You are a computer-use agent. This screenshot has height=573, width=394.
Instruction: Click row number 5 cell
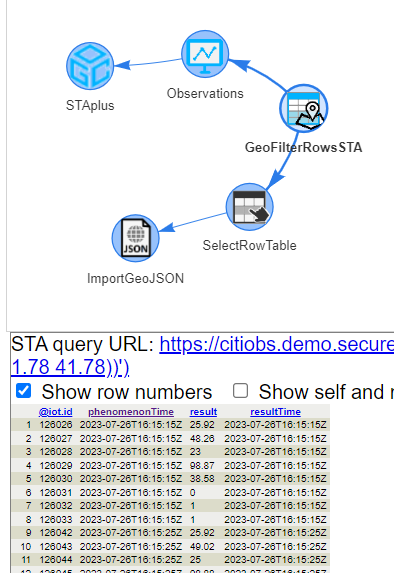(29, 479)
